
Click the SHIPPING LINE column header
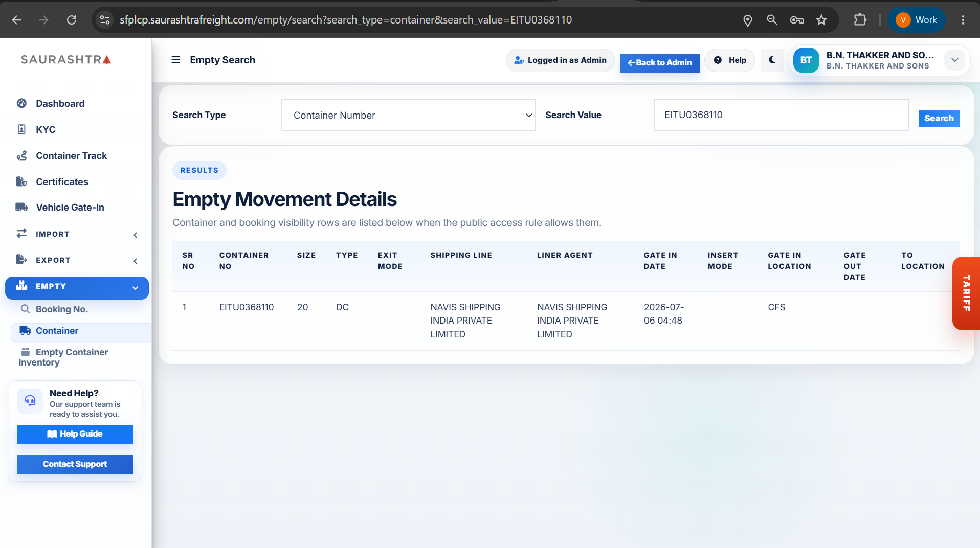pyautogui.click(x=461, y=255)
